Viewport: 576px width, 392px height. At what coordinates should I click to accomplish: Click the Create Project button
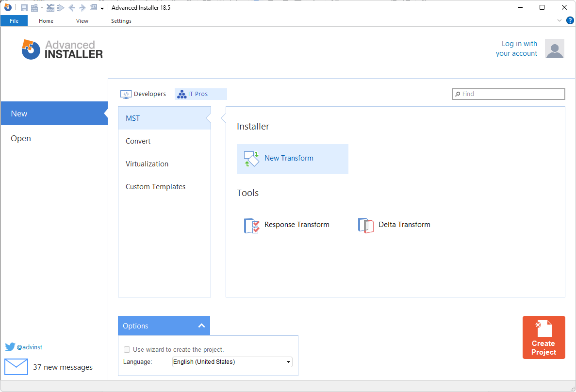(x=543, y=337)
